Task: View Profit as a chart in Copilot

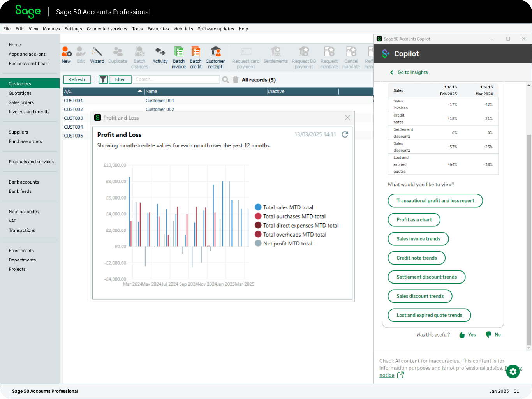Action: (414, 219)
